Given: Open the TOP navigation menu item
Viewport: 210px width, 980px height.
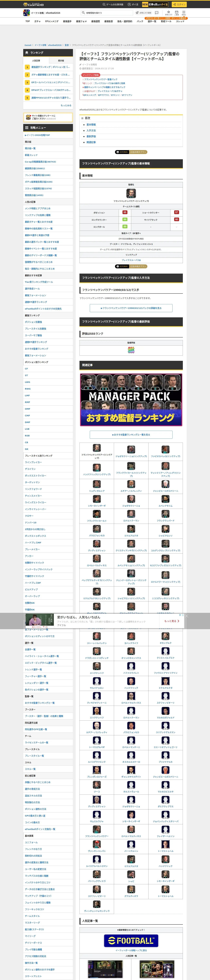Looking at the screenshot, I should coord(27,21).
